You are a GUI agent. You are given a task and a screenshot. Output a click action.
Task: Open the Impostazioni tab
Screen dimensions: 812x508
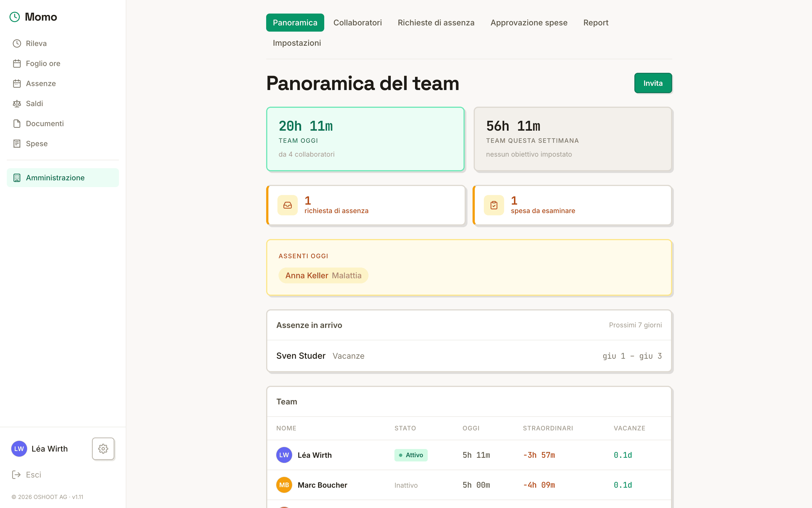297,43
